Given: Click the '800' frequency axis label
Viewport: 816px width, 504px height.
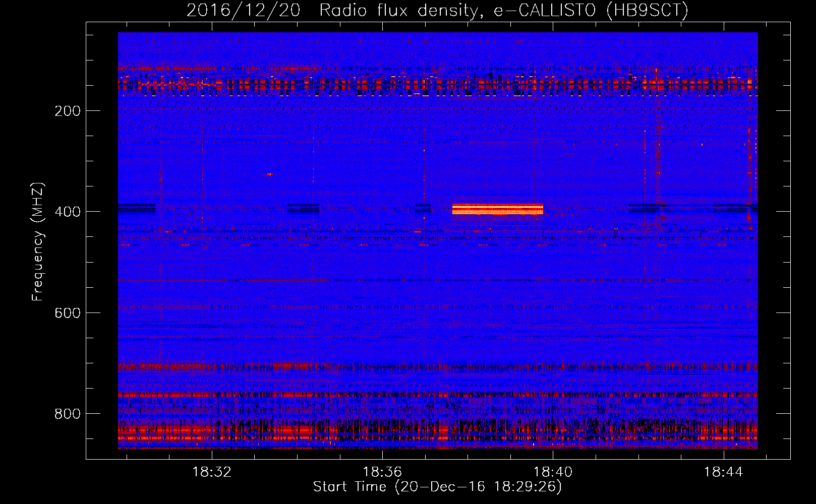Looking at the screenshot, I should 68,414.
